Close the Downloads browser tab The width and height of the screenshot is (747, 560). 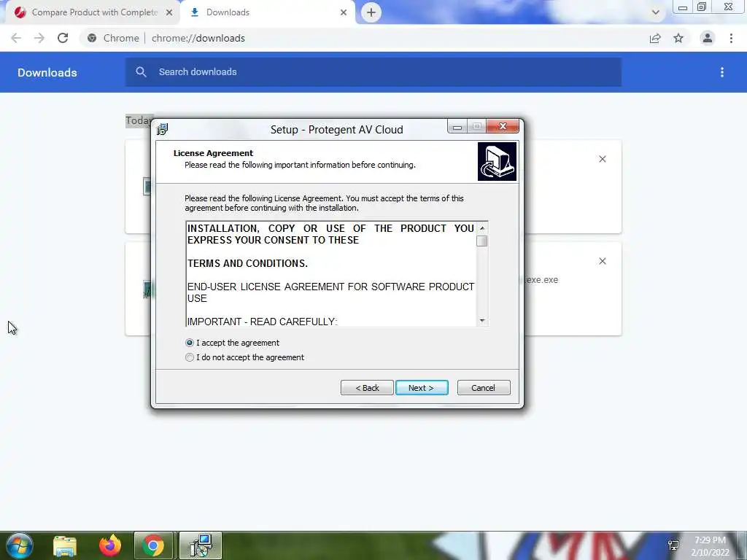click(x=344, y=13)
